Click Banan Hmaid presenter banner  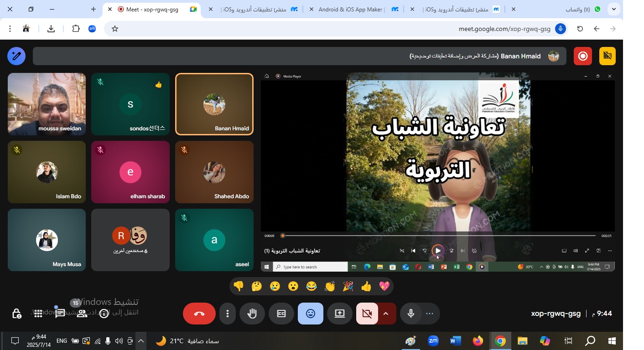(x=300, y=56)
